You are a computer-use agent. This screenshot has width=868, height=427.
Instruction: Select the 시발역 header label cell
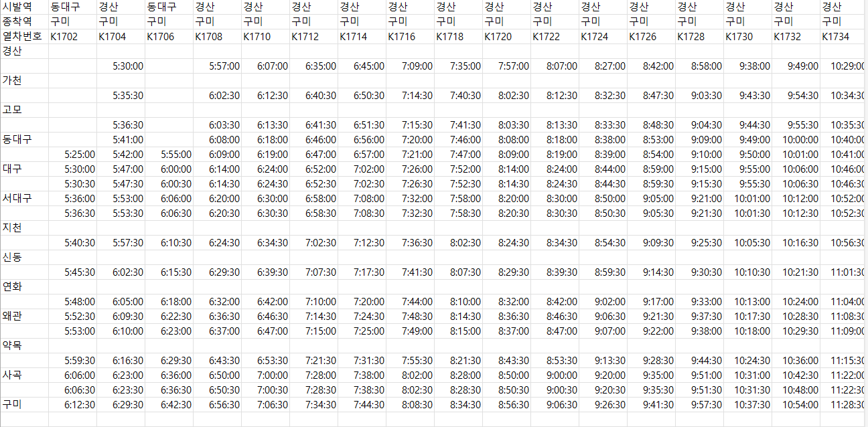[25, 7]
